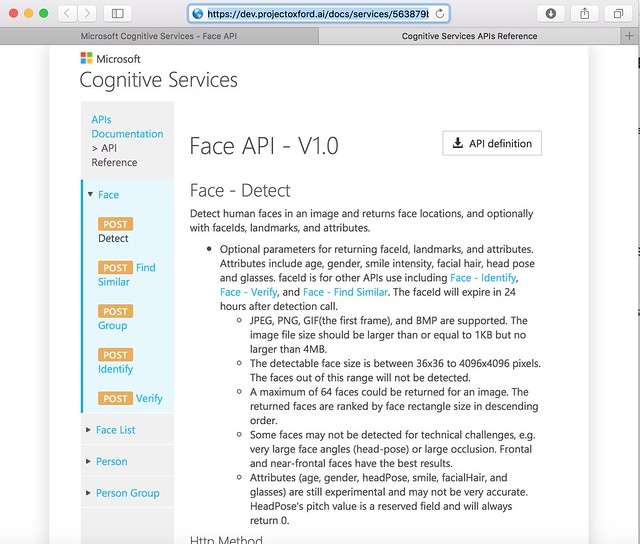640x544 pixels.
Task: Add a new tab with plus button
Action: pyautogui.click(x=629, y=36)
